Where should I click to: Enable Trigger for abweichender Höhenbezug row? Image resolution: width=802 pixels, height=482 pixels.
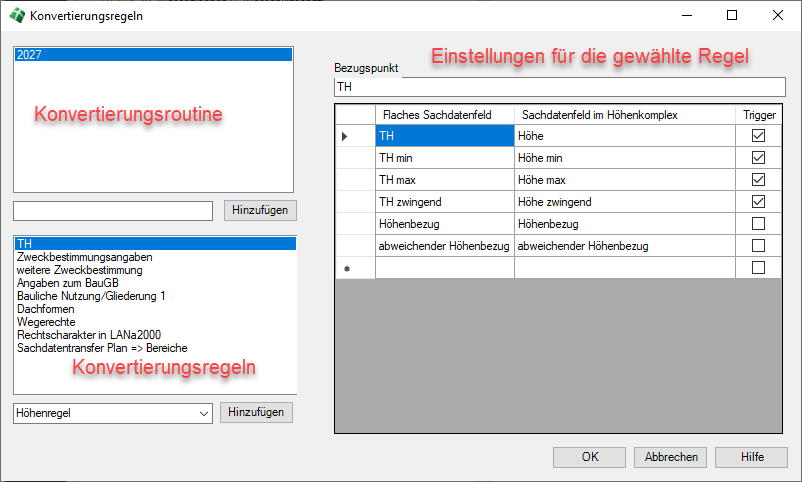pyautogui.click(x=758, y=246)
